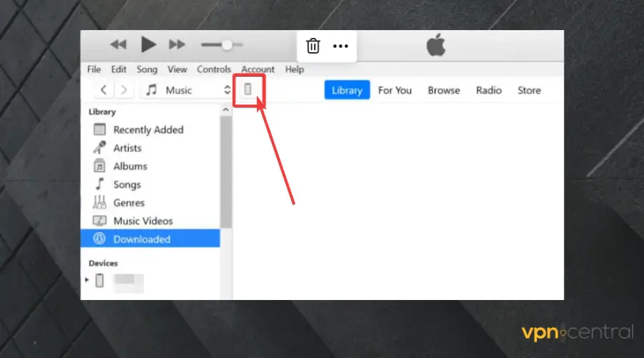
Task: Select Albums in the sidebar
Action: (x=150, y=166)
